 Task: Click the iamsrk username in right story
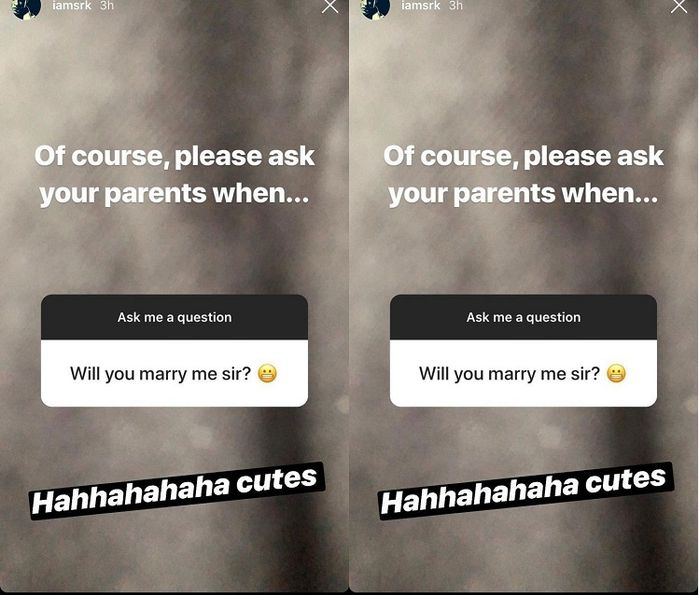[421, 6]
